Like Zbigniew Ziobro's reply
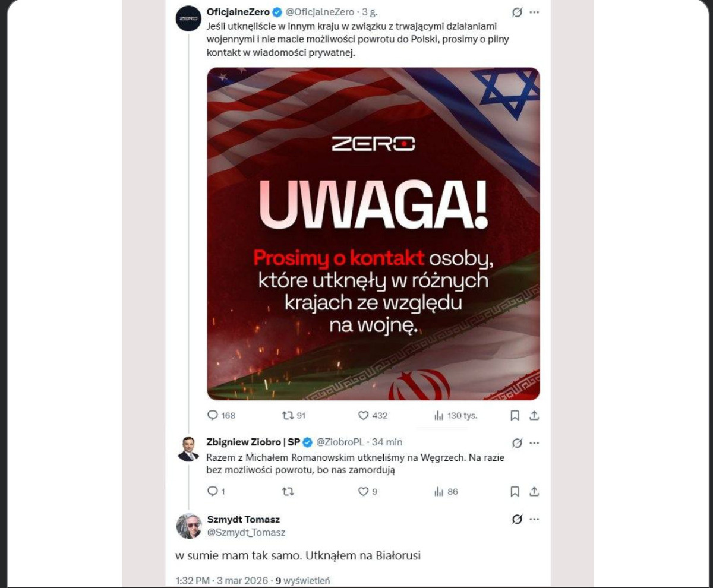The height and width of the screenshot is (588, 713). tap(368, 492)
